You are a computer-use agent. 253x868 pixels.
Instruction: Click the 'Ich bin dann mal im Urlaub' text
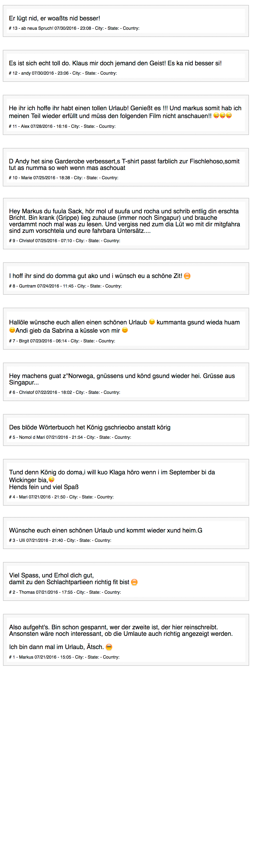click(57, 647)
